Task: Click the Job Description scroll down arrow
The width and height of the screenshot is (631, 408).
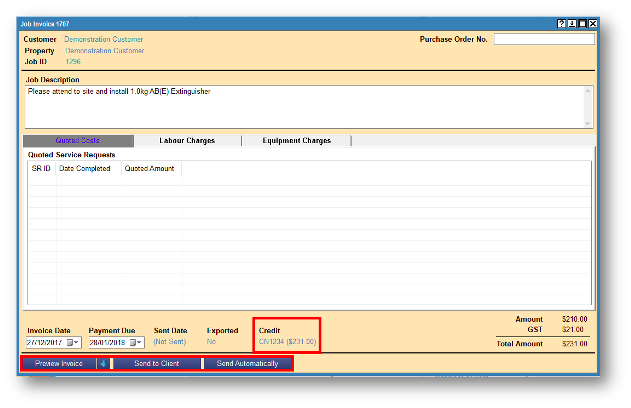Action: 588,123
